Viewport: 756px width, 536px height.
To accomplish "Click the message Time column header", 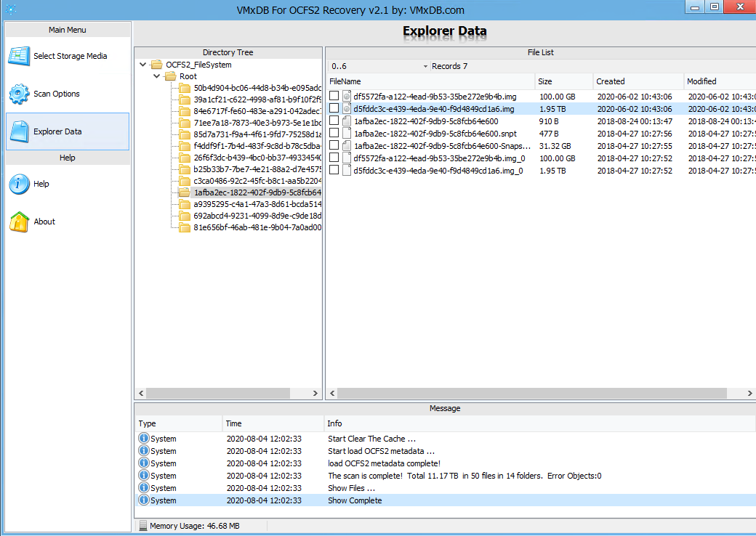I will click(273, 423).
